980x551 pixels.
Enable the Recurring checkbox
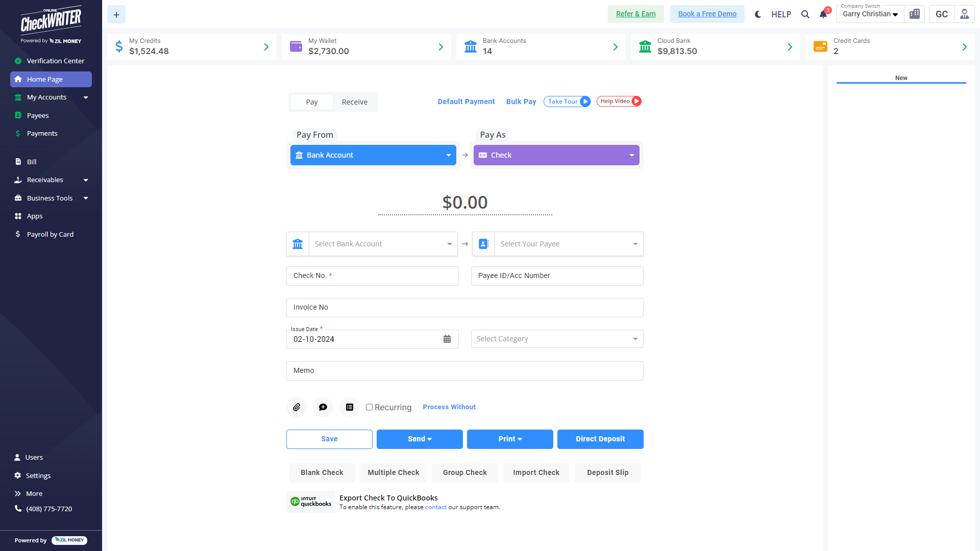(x=369, y=407)
